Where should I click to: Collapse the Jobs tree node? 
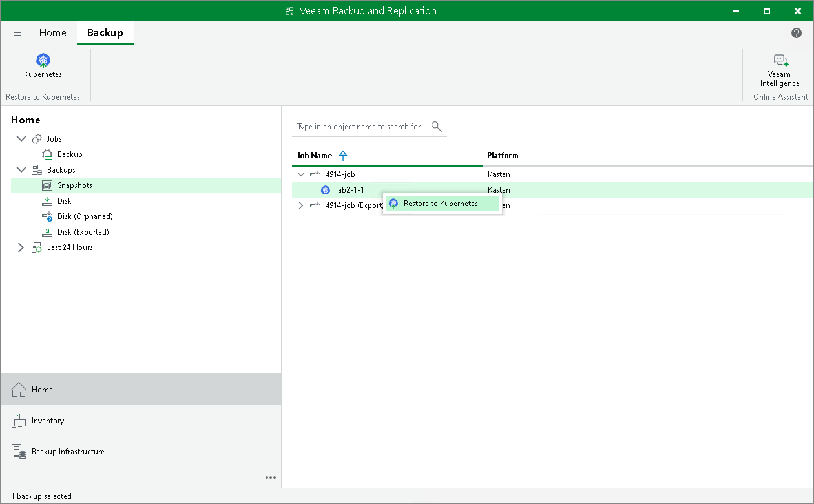click(21, 139)
